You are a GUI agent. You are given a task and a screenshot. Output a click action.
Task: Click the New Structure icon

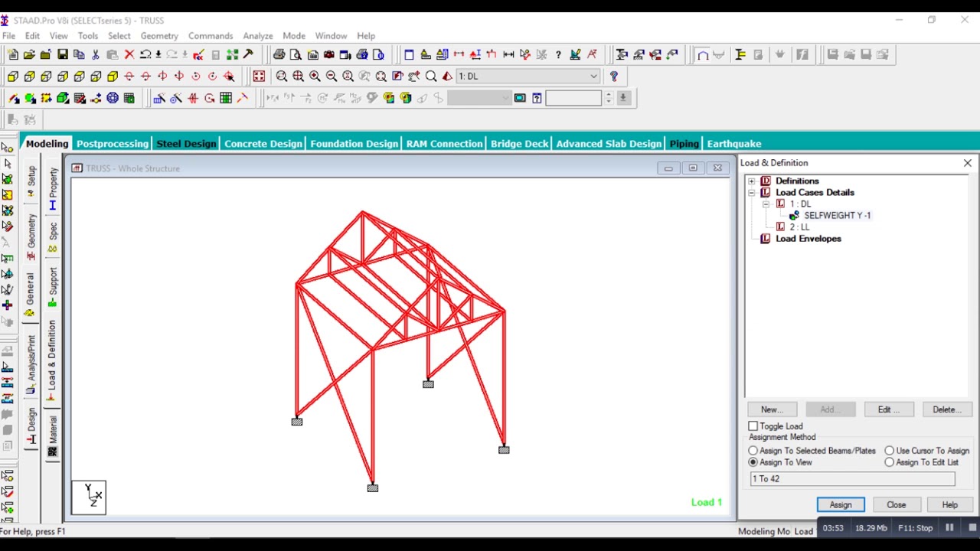pos(12,54)
